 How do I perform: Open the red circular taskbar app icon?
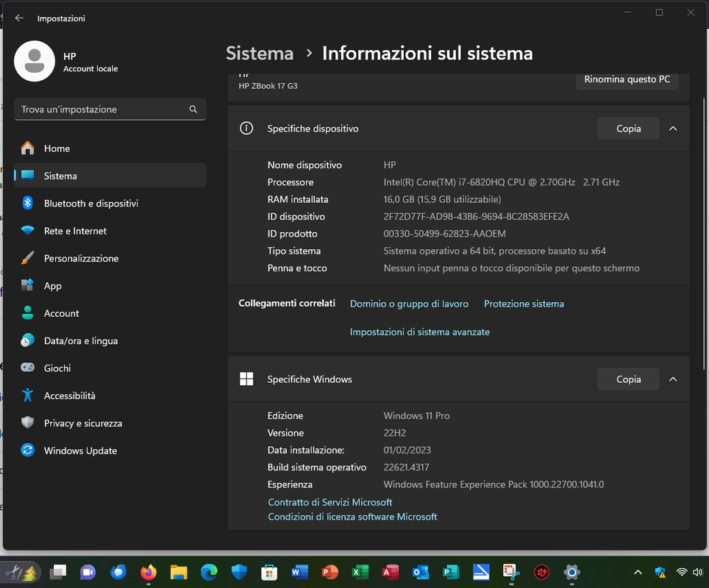pyautogui.click(x=541, y=572)
